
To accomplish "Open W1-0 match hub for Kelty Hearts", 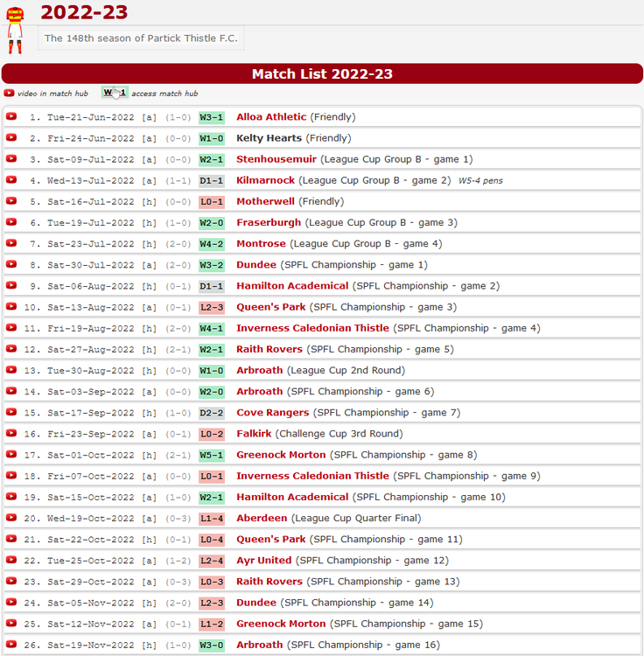I will click(212, 138).
